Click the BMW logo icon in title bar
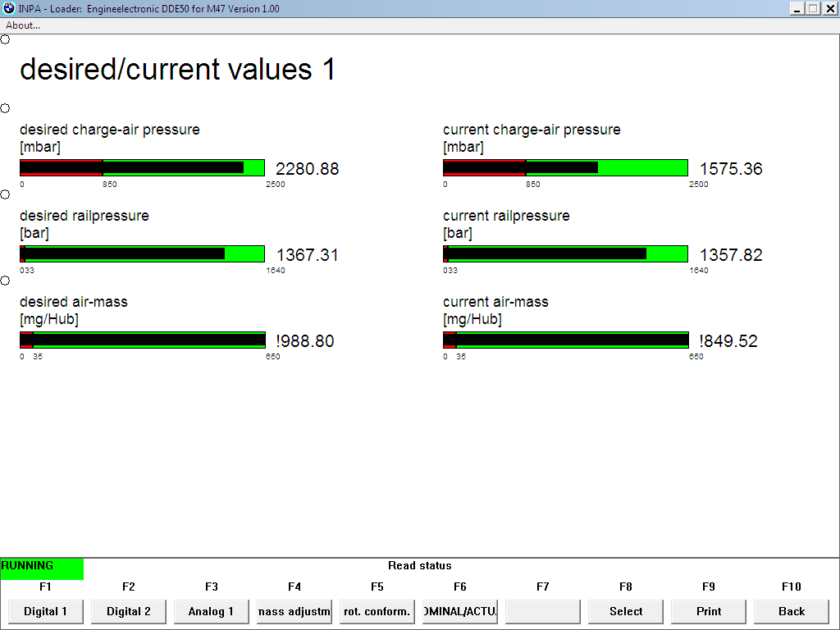 click(9, 8)
